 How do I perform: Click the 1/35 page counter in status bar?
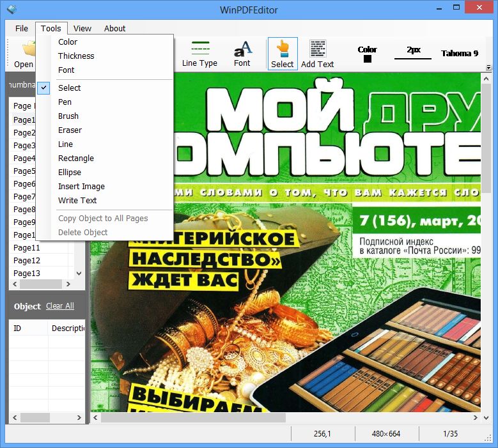450,433
